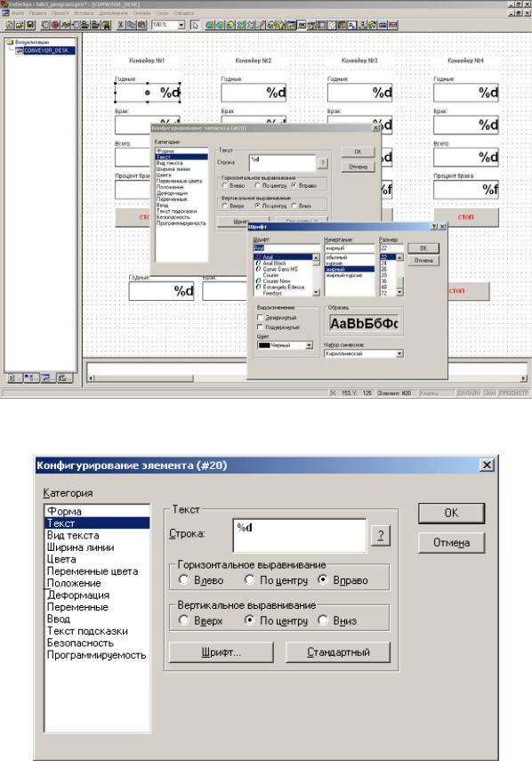Open the Вставка menu
Image resolution: width=532 pixels, height=761 pixels.
pos(84,13)
